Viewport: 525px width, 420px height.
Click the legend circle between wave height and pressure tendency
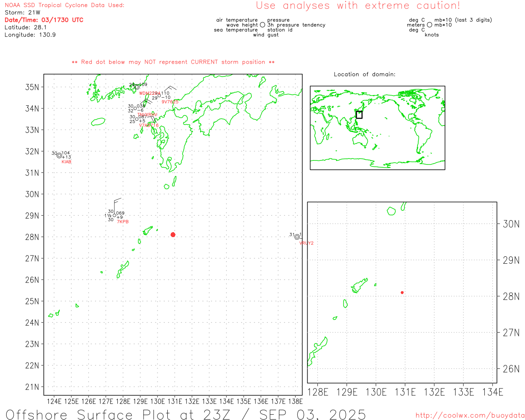262,25
